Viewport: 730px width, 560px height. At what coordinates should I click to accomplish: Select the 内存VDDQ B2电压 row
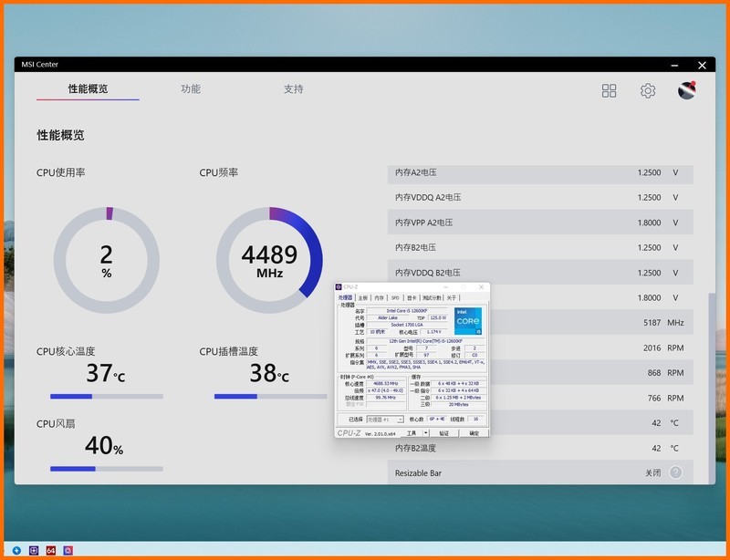pos(540,273)
